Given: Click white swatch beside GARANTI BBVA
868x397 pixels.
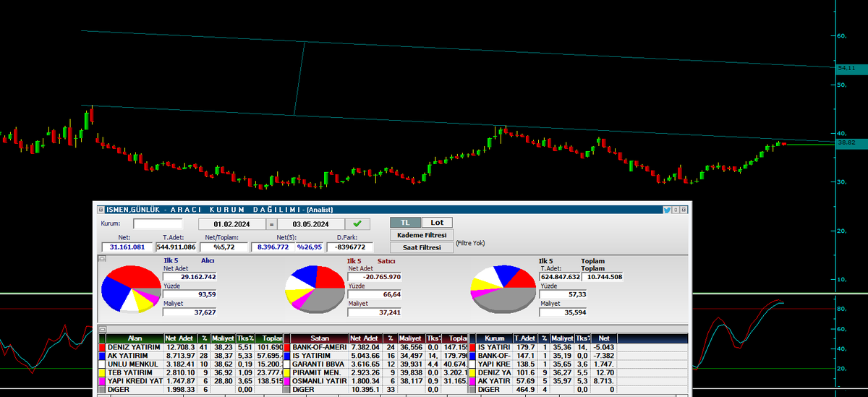Looking at the screenshot, I should 286,364.
